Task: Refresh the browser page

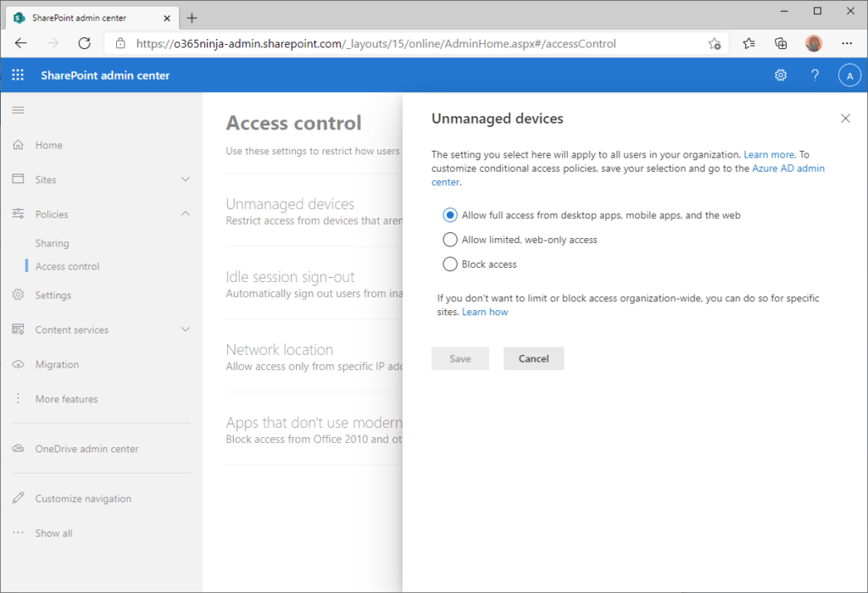Action: pos(84,43)
